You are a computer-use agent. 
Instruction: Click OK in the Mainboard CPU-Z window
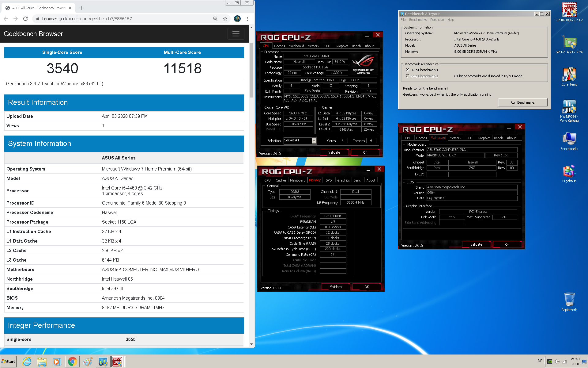pyautogui.click(x=507, y=244)
